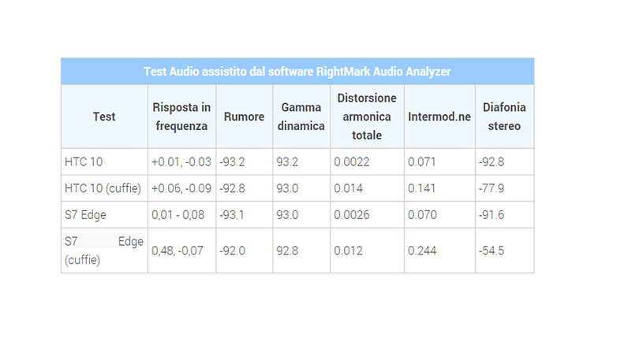The image size is (639, 364).
Task: Click the Gamma dinamica header
Action: (301, 117)
